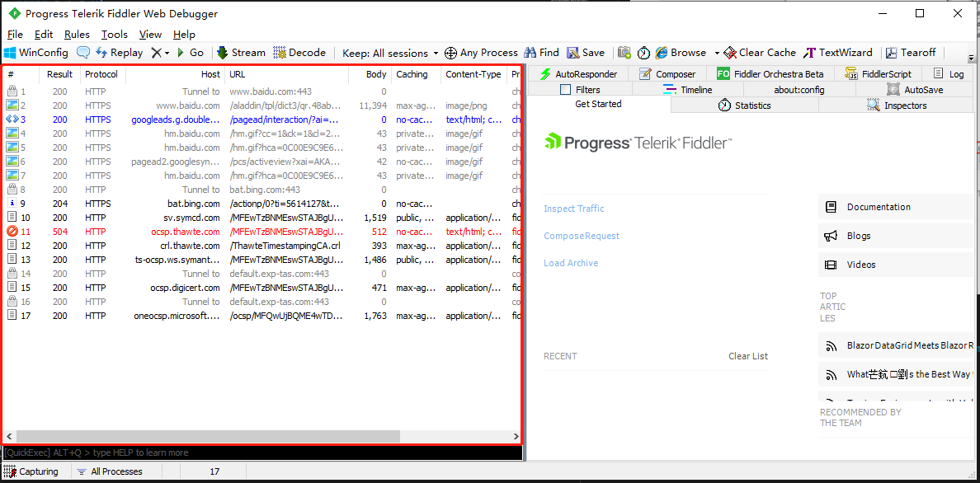Sort sessions by the Result column header
The width and height of the screenshot is (980, 483).
pos(60,74)
